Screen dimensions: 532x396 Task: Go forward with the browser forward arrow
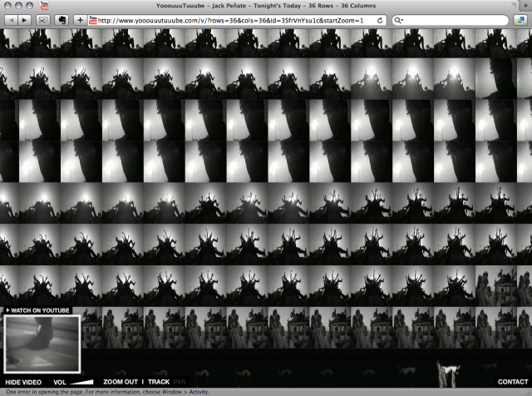(24, 20)
